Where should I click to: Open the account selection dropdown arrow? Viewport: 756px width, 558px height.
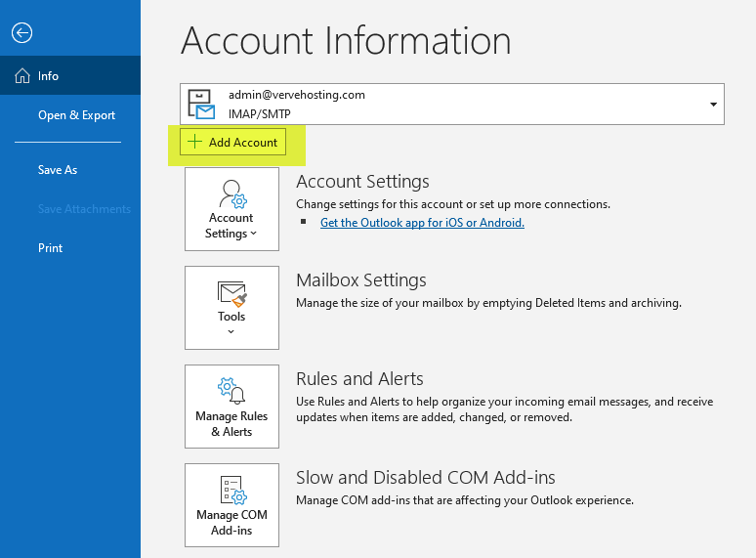(713, 105)
